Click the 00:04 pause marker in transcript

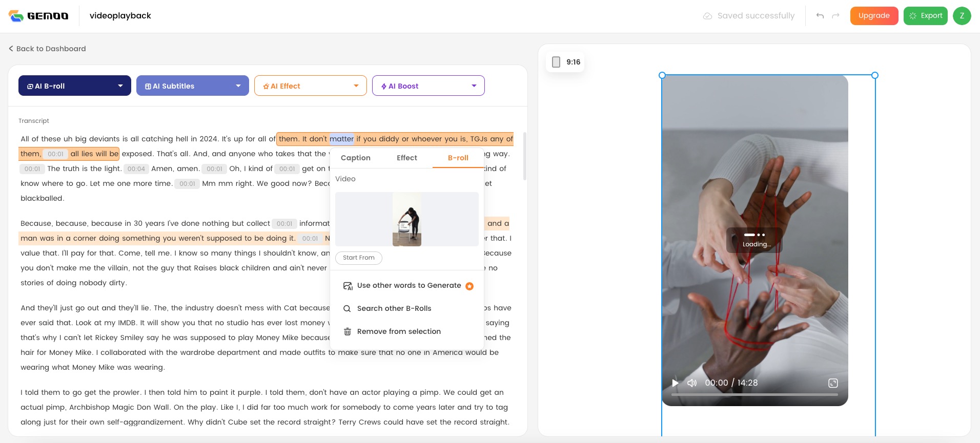click(x=136, y=168)
